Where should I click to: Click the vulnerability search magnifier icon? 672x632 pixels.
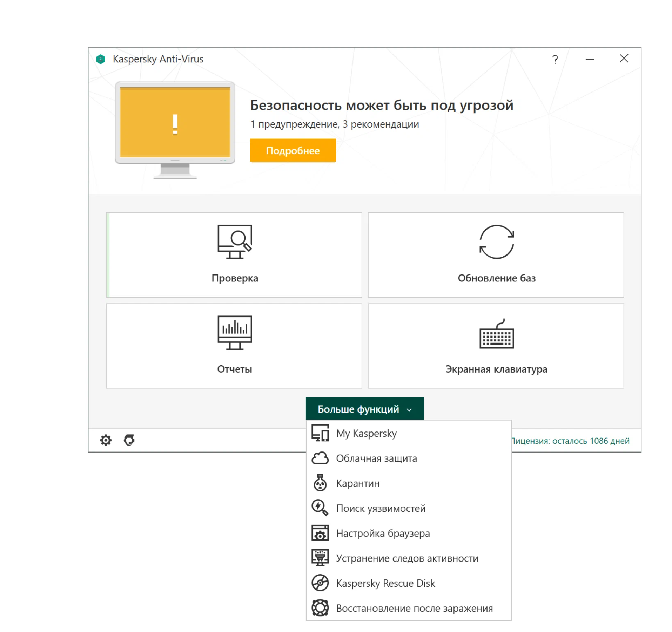[x=320, y=508]
